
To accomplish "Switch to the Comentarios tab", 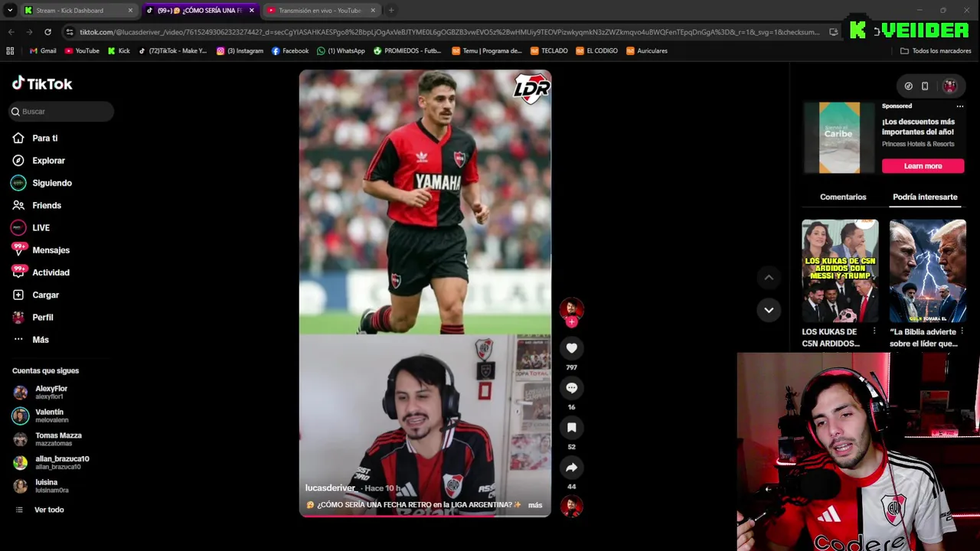I will pyautogui.click(x=843, y=197).
